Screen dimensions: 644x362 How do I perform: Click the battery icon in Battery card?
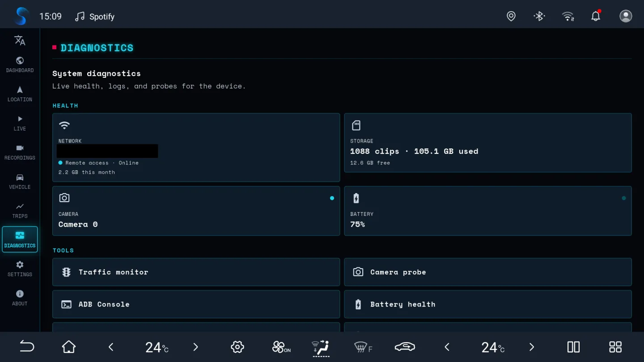tap(356, 198)
